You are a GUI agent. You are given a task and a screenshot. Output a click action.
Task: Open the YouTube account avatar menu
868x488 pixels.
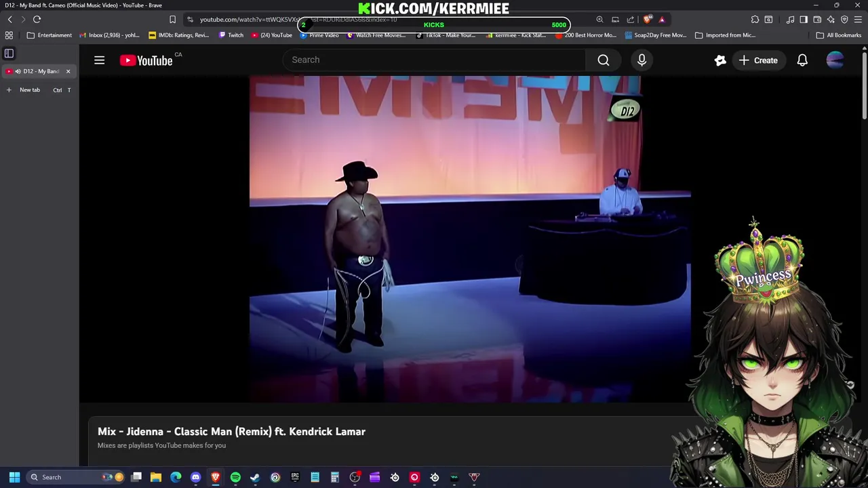[835, 60]
